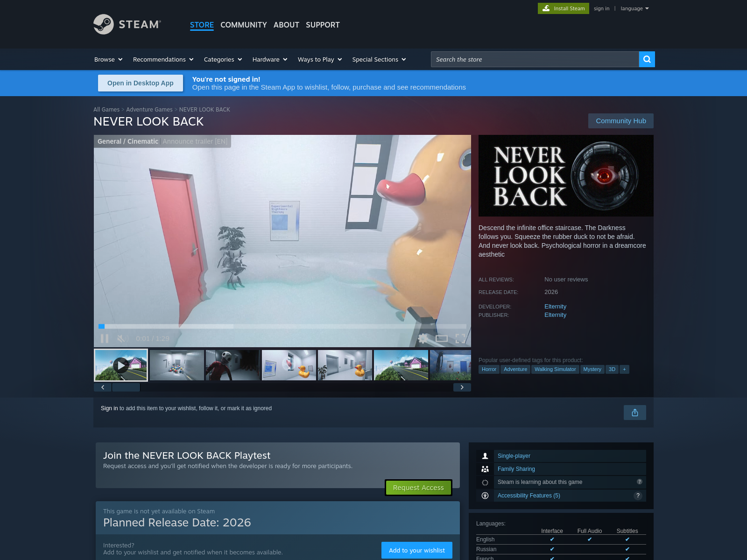Select the 3D tag
747x560 pixels.
(612, 369)
